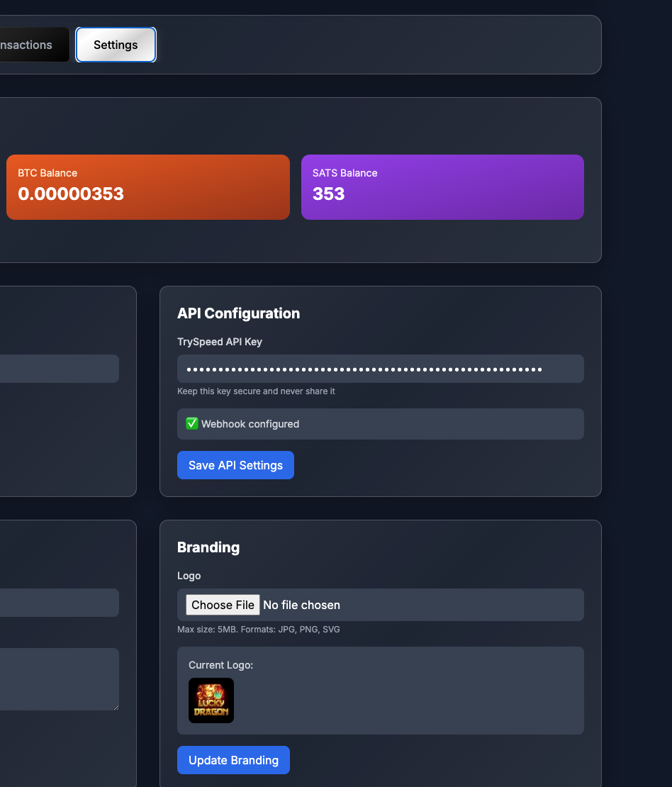Click the purple SATS Balance card

pyautogui.click(x=442, y=186)
